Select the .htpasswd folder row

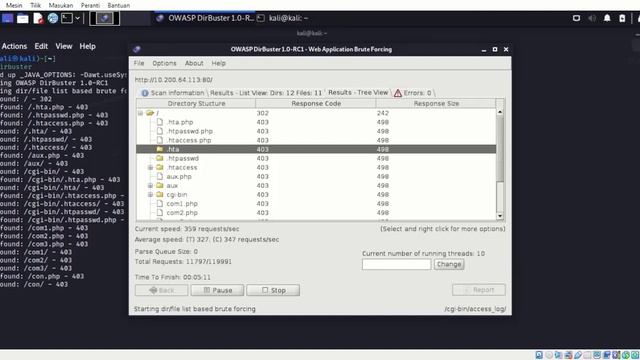[316, 158]
